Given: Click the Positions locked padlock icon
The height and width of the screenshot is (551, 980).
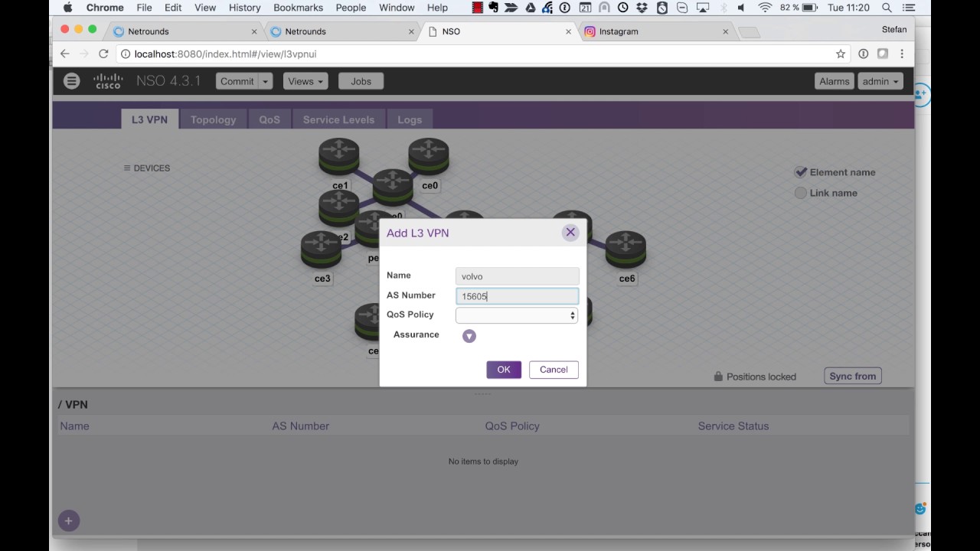Looking at the screenshot, I should pyautogui.click(x=718, y=377).
